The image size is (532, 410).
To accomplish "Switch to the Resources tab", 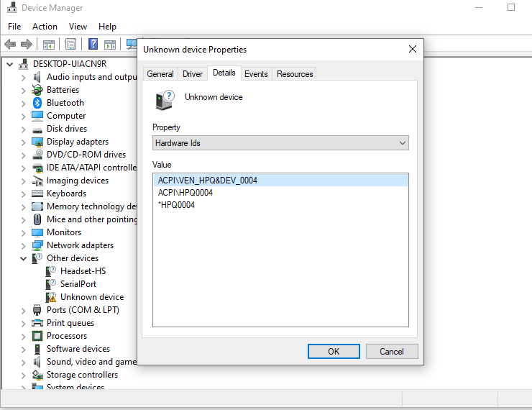I will pyautogui.click(x=295, y=74).
